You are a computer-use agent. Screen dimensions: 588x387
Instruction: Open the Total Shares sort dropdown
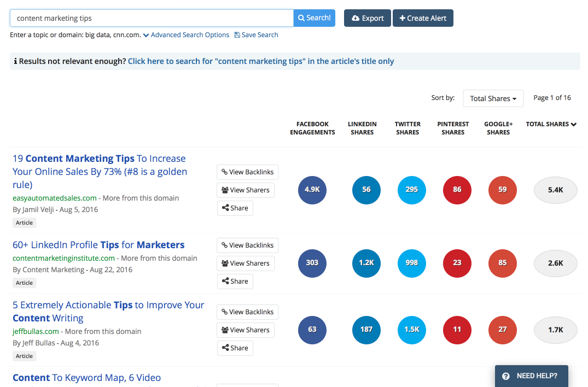(x=493, y=98)
